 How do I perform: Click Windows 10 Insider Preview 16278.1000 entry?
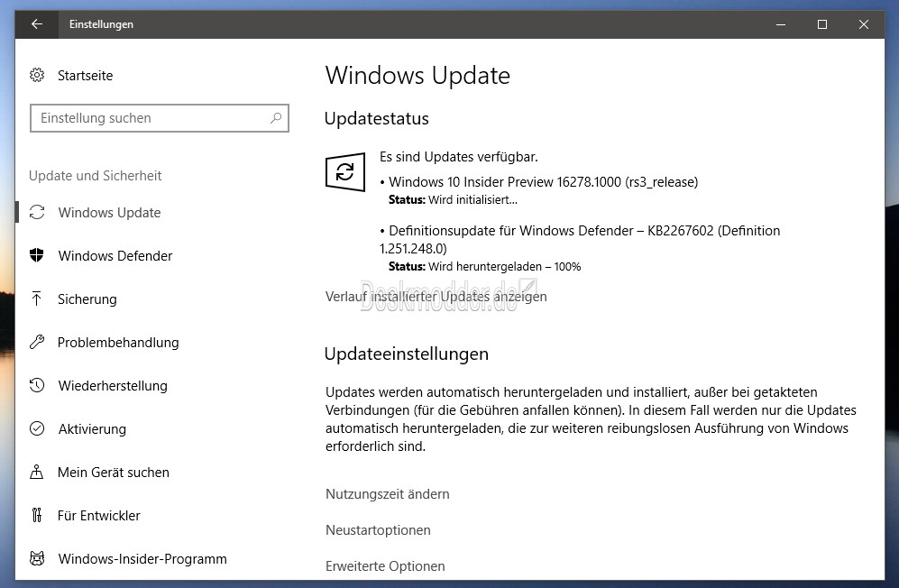pyautogui.click(x=543, y=182)
